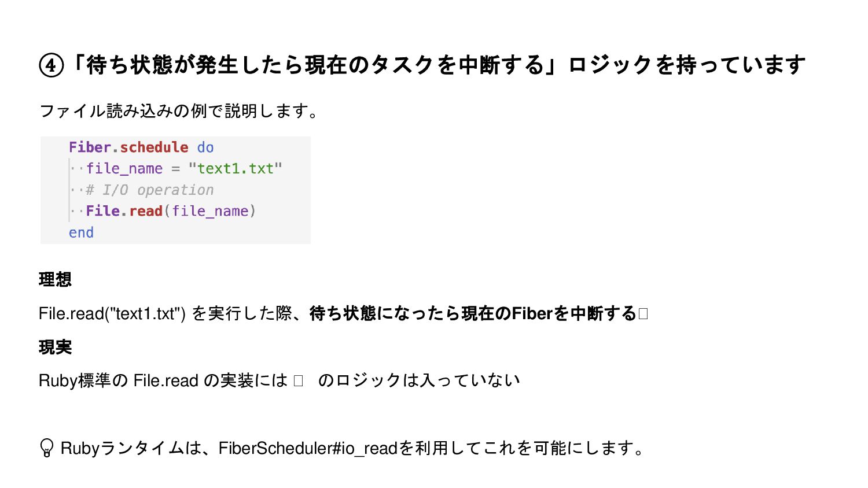Viewport: 868px width, 488px height.
Task: Click the text のロジックは入っていない
Action: (419, 380)
